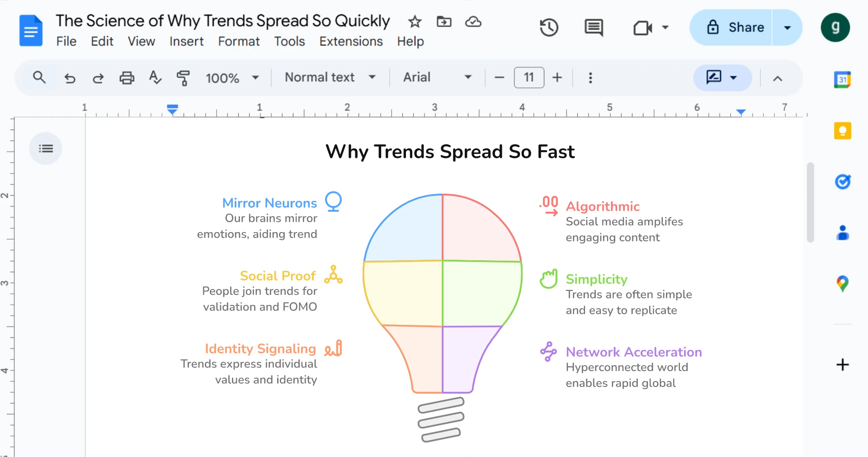Click the plus to get side panel add-ons
Image resolution: width=868 pixels, height=457 pixels.
(842, 365)
